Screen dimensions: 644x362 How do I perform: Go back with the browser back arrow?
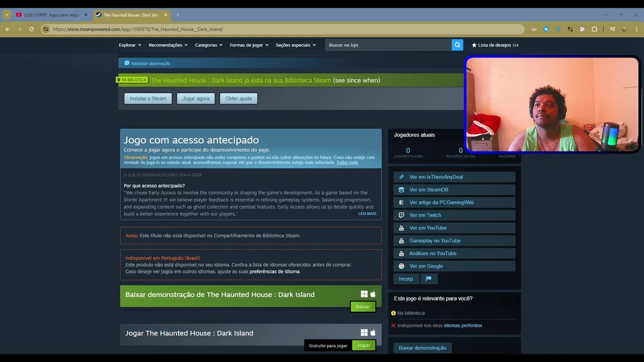pyautogui.click(x=8, y=29)
